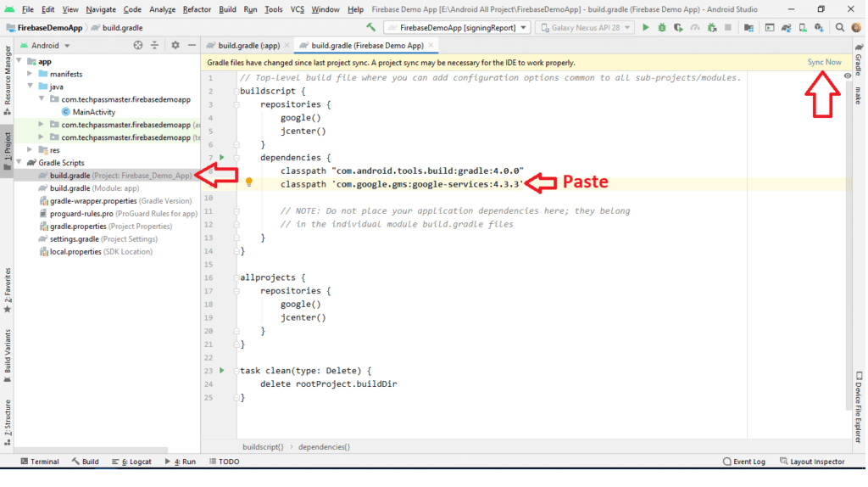Open the Build tool window at bottom
The width and height of the screenshot is (868, 487).
click(x=86, y=462)
